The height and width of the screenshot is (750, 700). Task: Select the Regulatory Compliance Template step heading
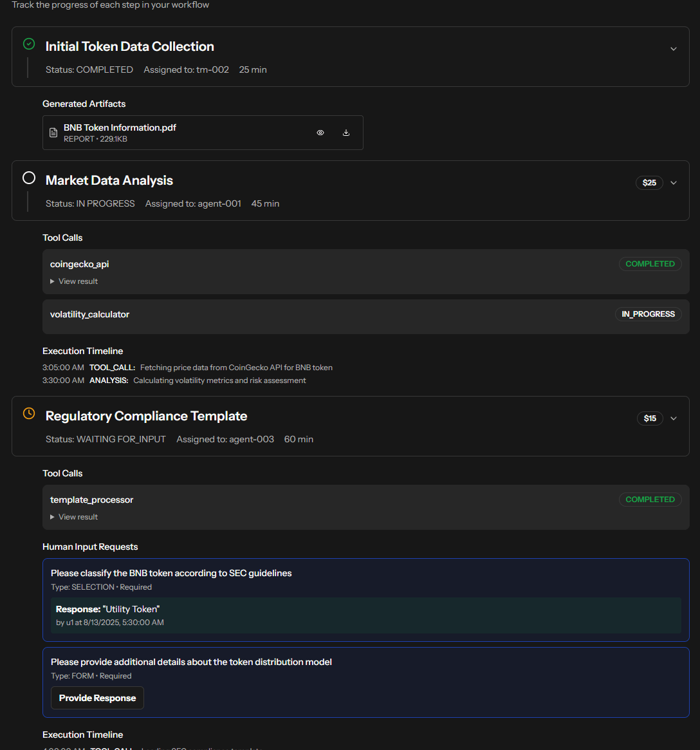click(x=146, y=416)
